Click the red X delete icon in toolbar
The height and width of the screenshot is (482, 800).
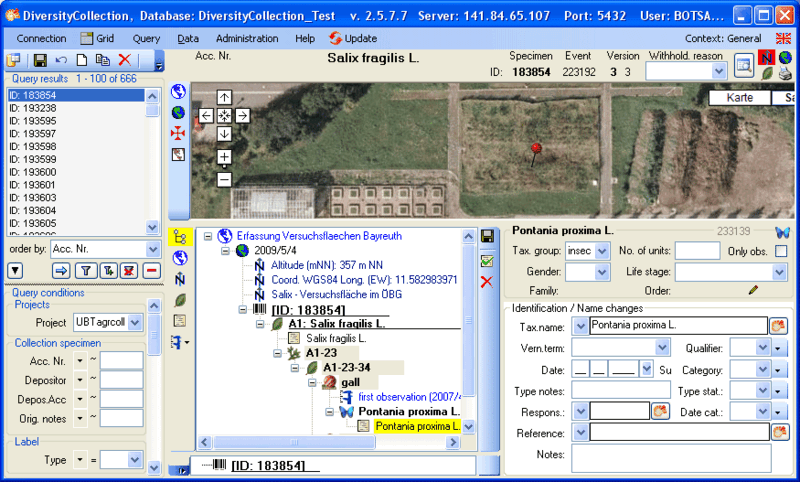pos(124,61)
